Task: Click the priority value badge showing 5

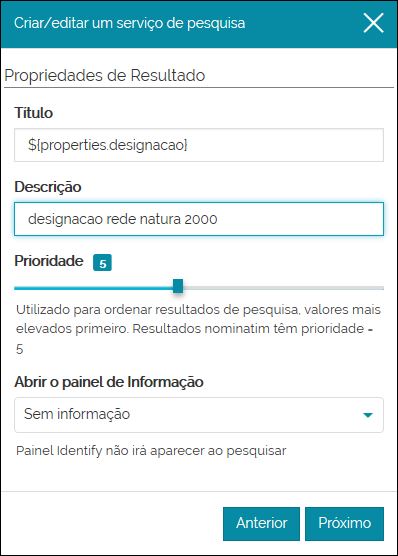Action: pos(102,263)
